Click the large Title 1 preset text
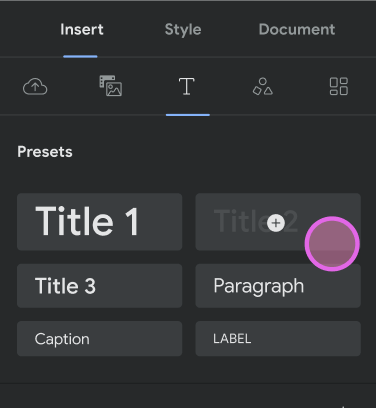This screenshot has height=408, width=376. 87,221
